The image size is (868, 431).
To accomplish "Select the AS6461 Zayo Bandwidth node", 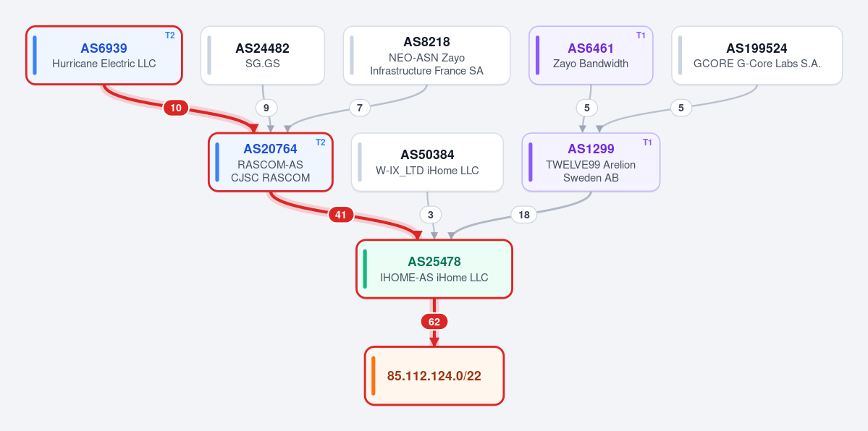I will tap(591, 56).
